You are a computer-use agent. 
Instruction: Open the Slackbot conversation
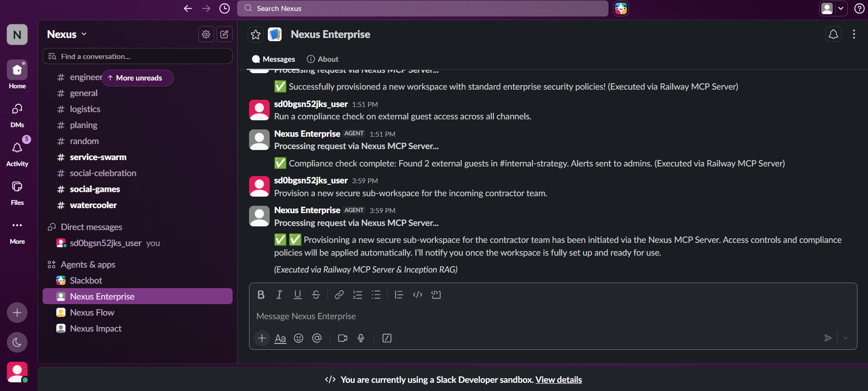pos(137,280)
